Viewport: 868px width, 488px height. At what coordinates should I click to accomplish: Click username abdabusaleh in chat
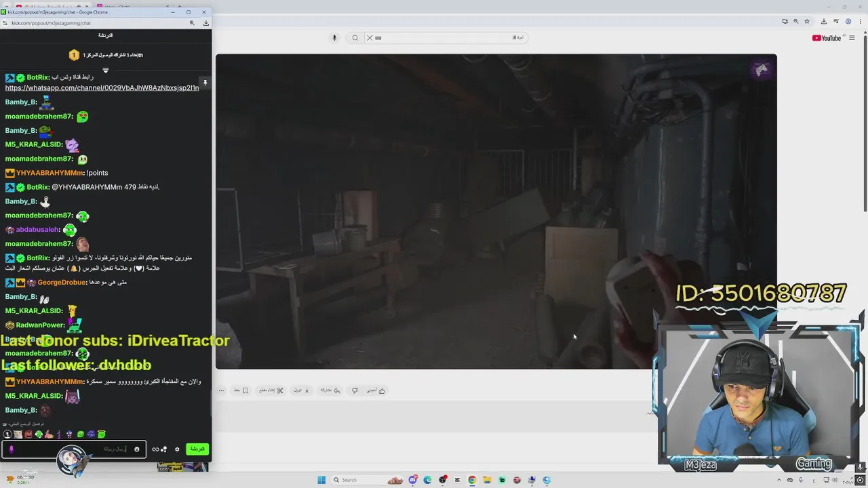coord(37,230)
